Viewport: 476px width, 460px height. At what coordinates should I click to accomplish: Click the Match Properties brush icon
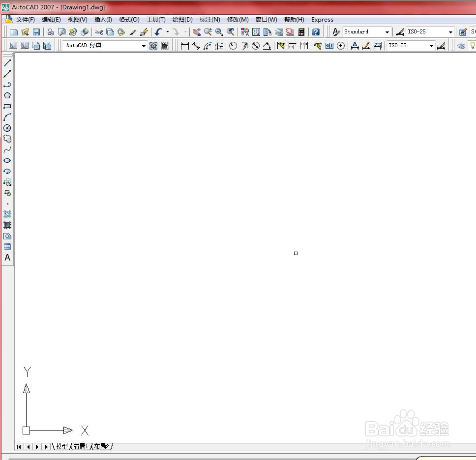(x=133, y=32)
